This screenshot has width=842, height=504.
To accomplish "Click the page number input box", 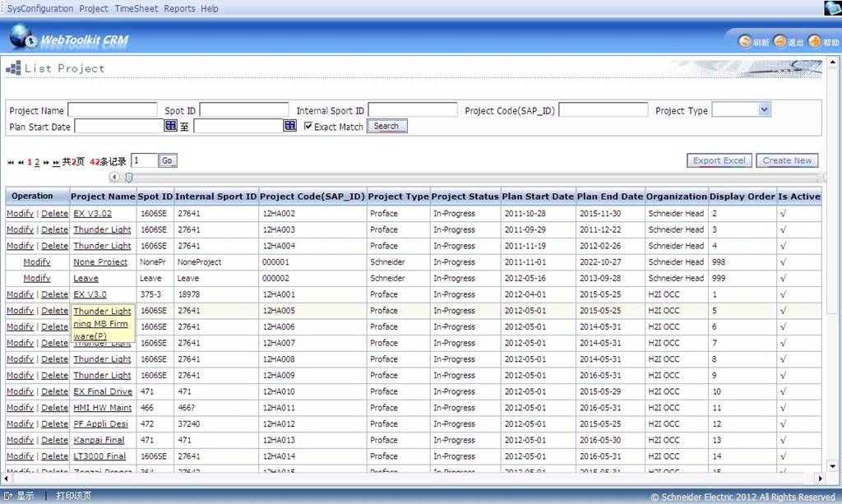I will pyautogui.click(x=145, y=160).
